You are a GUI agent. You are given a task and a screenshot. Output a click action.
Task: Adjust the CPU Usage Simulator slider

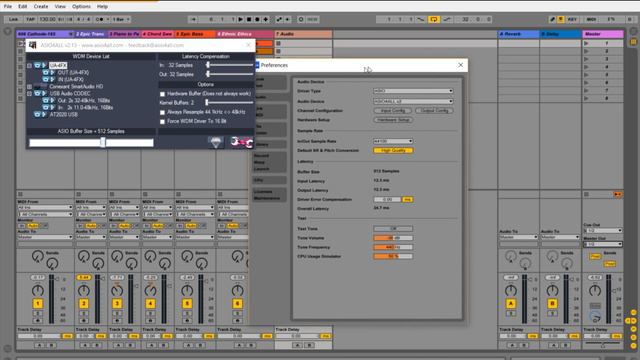(393, 256)
